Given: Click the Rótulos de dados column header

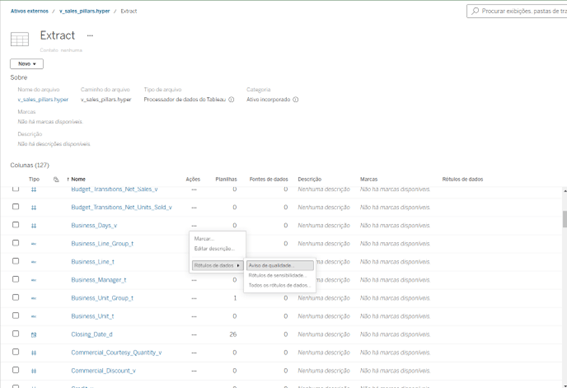Looking at the screenshot, I should pos(462,179).
